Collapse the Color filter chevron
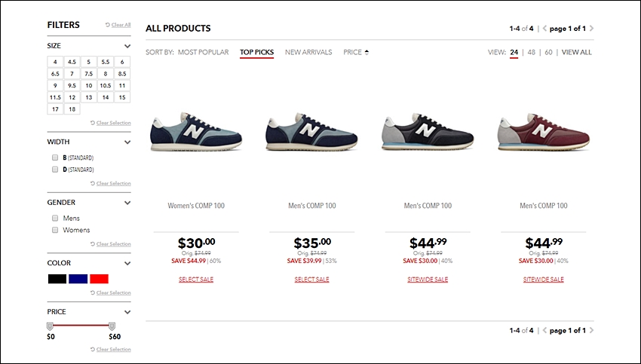The width and height of the screenshot is (641, 364). tap(127, 264)
